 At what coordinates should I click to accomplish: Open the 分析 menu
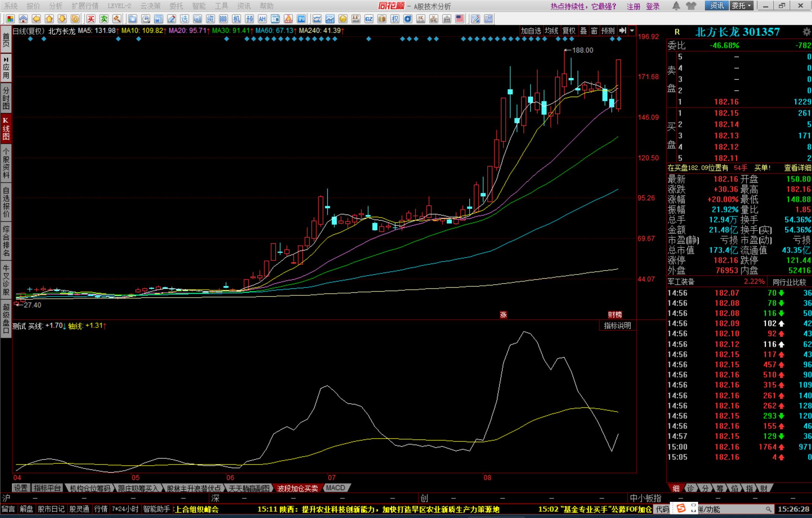pyautogui.click(x=56, y=6)
